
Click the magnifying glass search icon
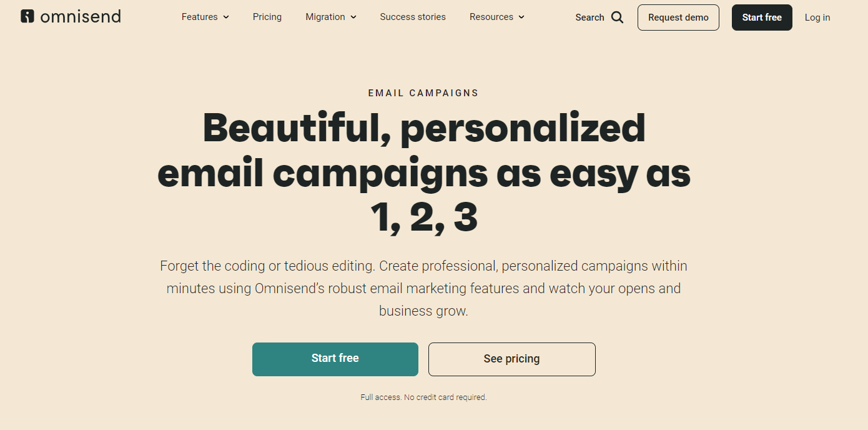618,17
